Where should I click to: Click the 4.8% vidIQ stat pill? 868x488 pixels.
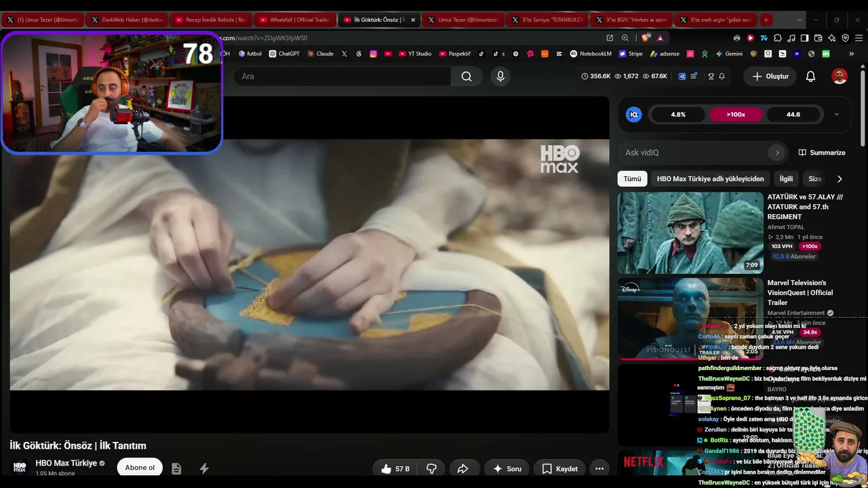(x=678, y=115)
